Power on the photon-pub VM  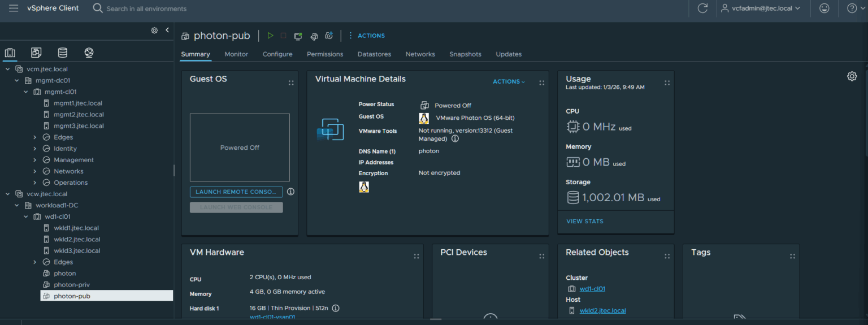click(270, 36)
